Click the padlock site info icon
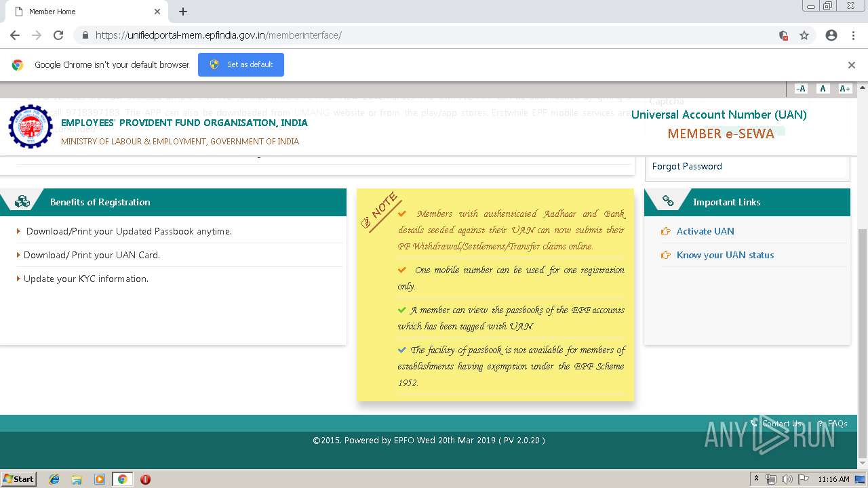This screenshot has width=868, height=488. (85, 35)
